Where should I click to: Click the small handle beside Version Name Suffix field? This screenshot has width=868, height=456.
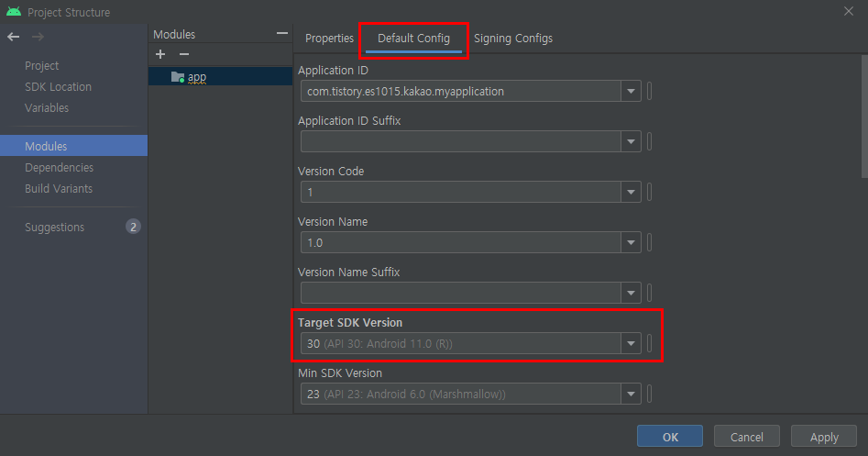click(649, 293)
